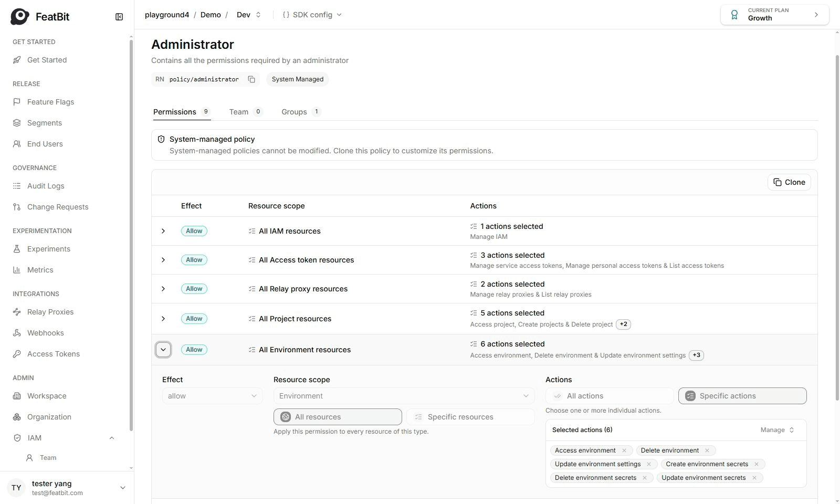
Task: Click the Demo breadcrumb link
Action: pos(211,15)
